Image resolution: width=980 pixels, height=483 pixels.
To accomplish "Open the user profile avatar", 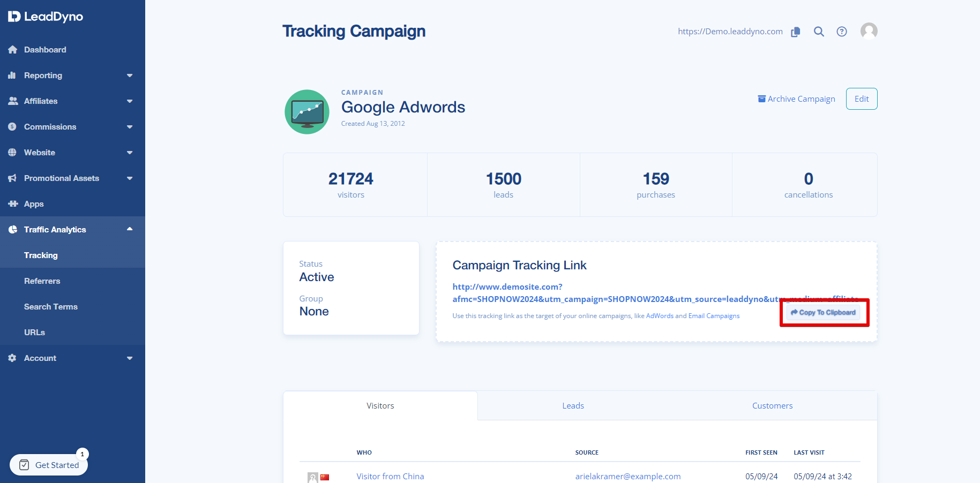I will (869, 31).
